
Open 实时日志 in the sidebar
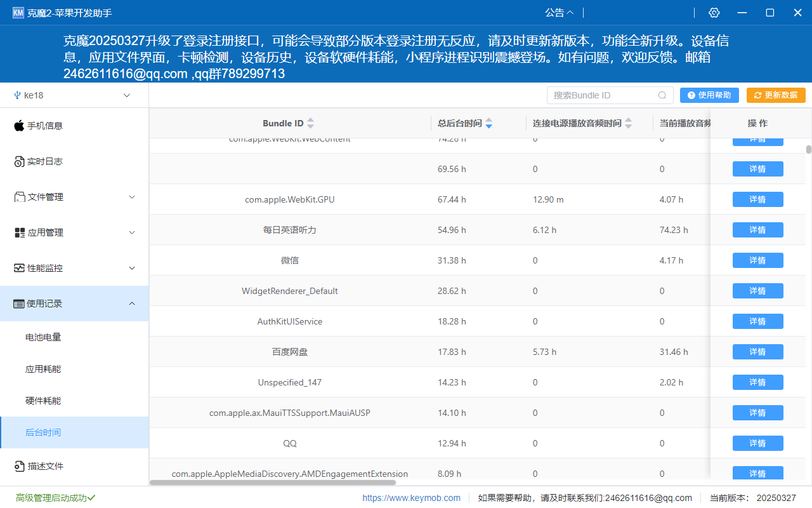point(74,161)
